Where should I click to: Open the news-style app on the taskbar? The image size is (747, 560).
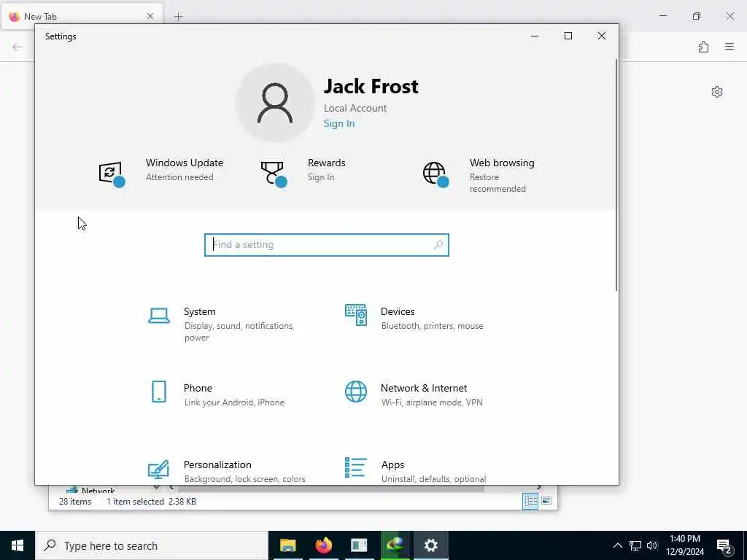pyautogui.click(x=359, y=545)
